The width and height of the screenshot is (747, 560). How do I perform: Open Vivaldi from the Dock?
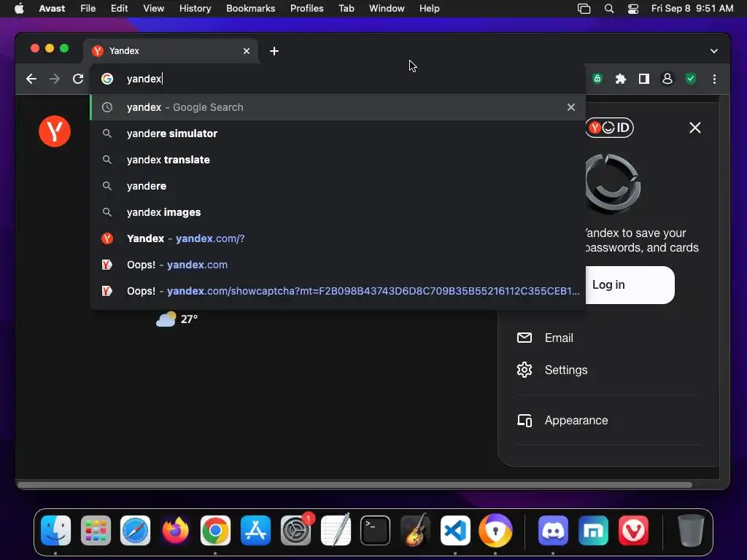[x=633, y=531]
